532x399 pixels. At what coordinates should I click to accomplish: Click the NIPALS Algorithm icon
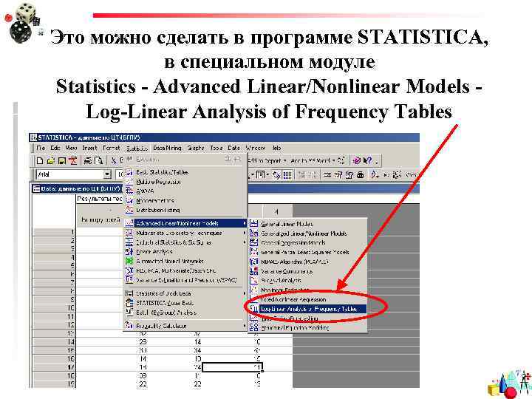click(x=253, y=262)
